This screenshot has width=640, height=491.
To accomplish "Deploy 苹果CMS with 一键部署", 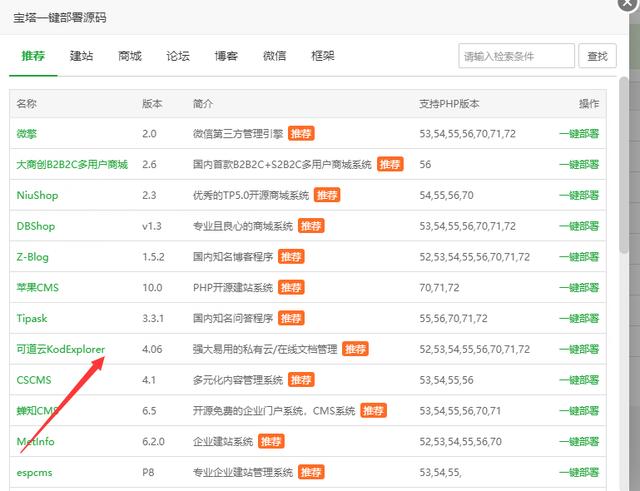I will pyautogui.click(x=579, y=287).
